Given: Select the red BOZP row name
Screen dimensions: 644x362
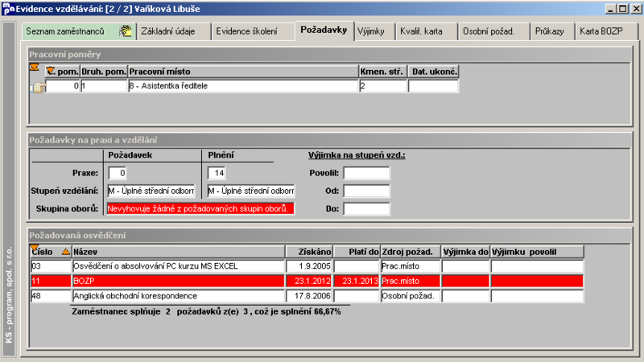Looking at the screenshot, I should (x=179, y=281).
